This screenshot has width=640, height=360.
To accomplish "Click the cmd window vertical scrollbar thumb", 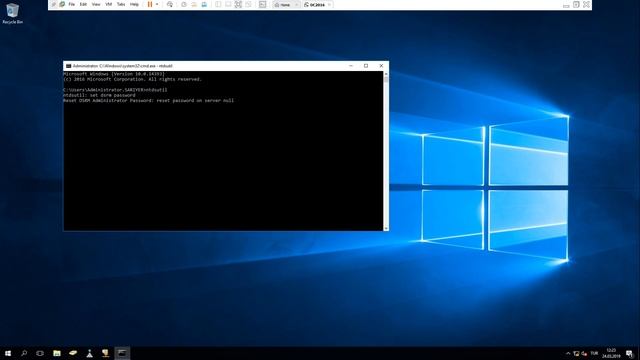I will (386, 80).
